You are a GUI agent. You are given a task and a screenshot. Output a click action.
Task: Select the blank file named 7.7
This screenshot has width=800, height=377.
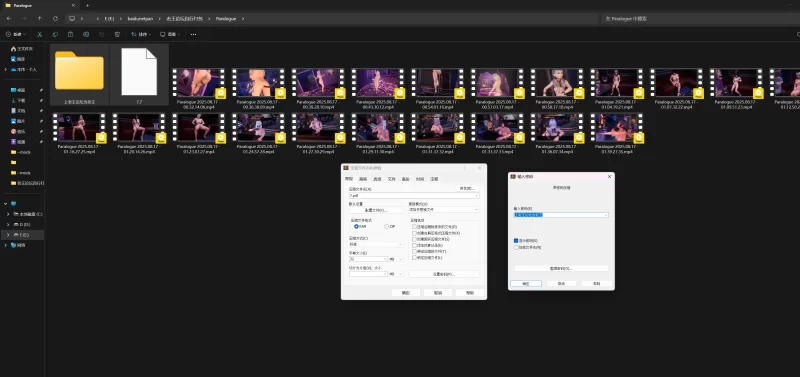tap(139, 74)
